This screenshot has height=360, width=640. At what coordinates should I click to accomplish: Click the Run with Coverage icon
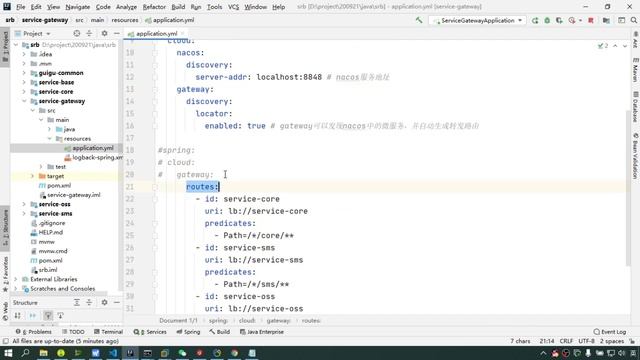(559, 20)
